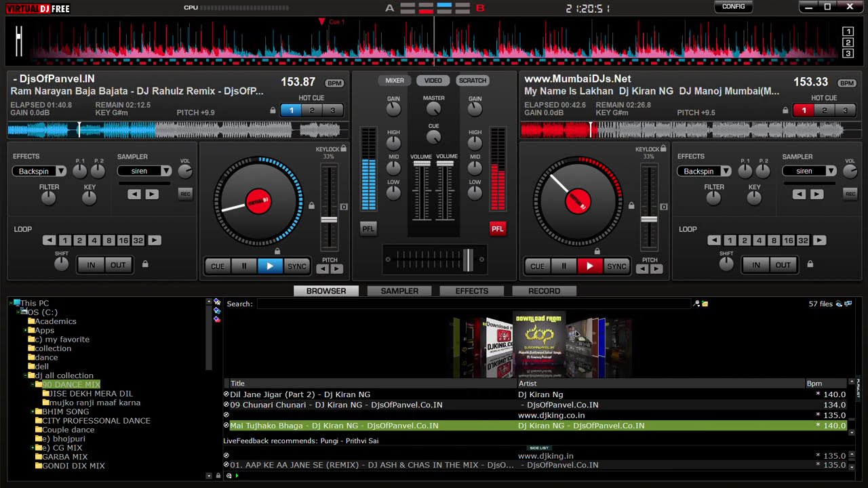Toggle the left deck keylock padlock
Viewport: 868px width, 488px height.
click(x=344, y=148)
